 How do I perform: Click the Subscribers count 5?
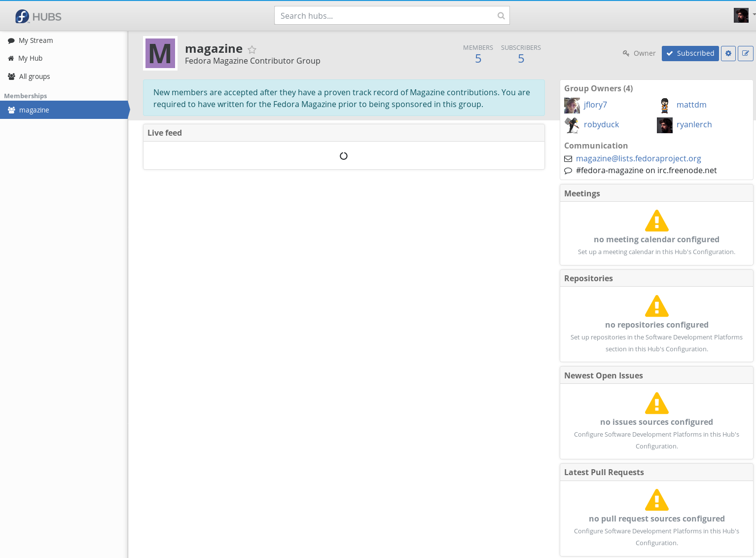point(521,59)
